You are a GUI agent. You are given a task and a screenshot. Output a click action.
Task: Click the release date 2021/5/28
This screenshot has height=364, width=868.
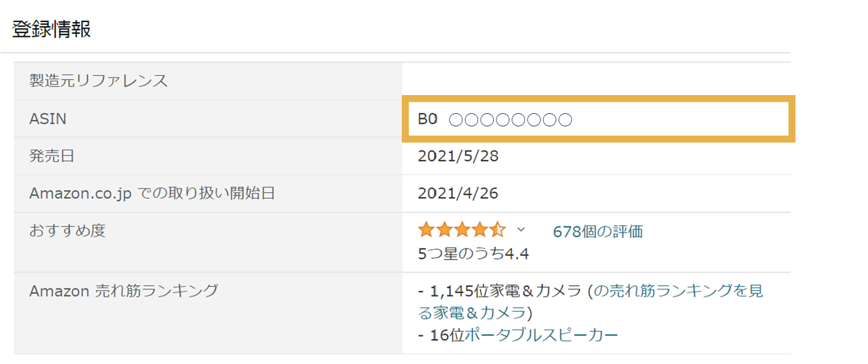[458, 156]
